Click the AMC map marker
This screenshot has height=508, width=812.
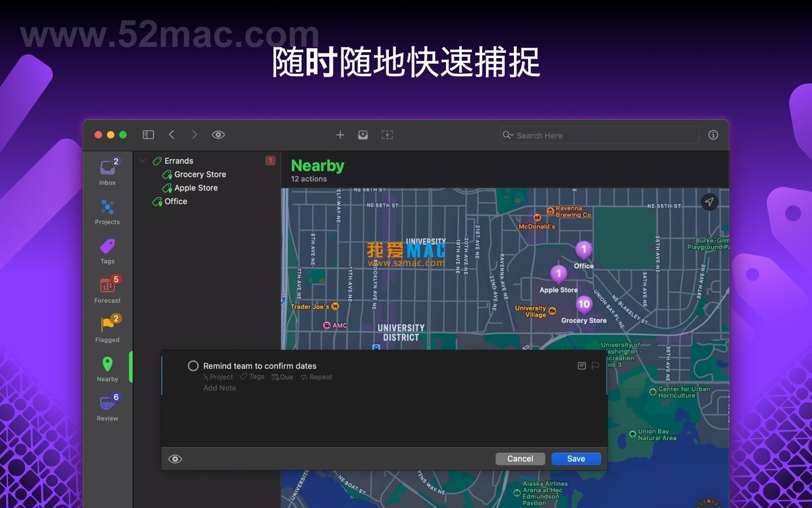click(327, 325)
